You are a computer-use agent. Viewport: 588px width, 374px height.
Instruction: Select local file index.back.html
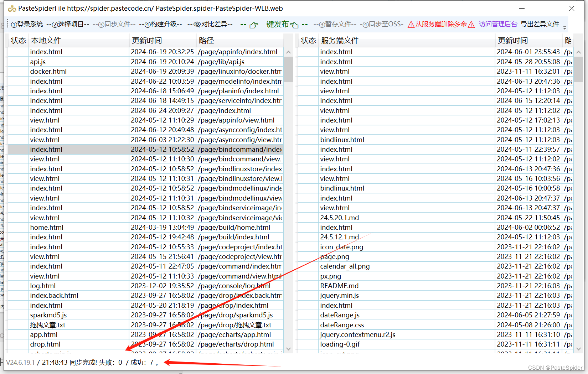(x=54, y=295)
